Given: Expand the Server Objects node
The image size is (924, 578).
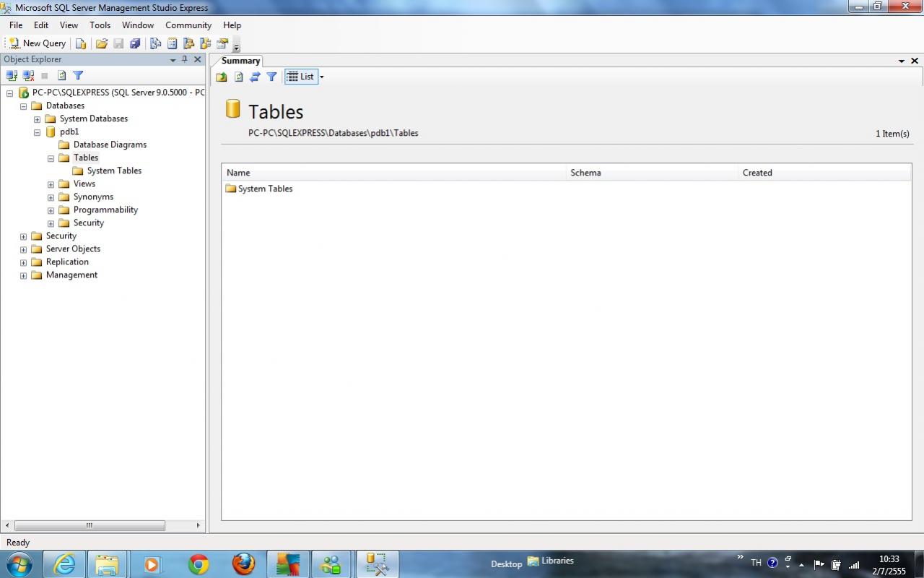Looking at the screenshot, I should coord(23,249).
